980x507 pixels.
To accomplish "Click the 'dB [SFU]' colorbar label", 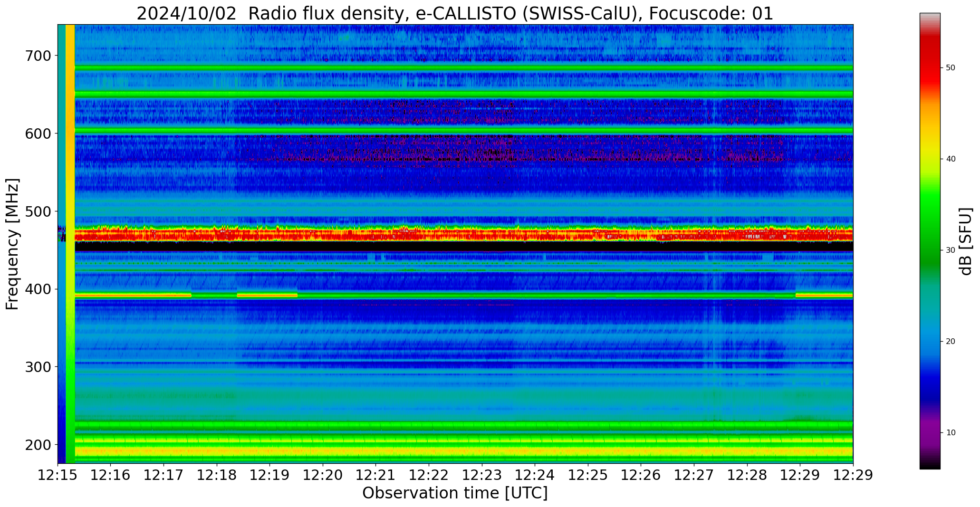I will (x=966, y=241).
